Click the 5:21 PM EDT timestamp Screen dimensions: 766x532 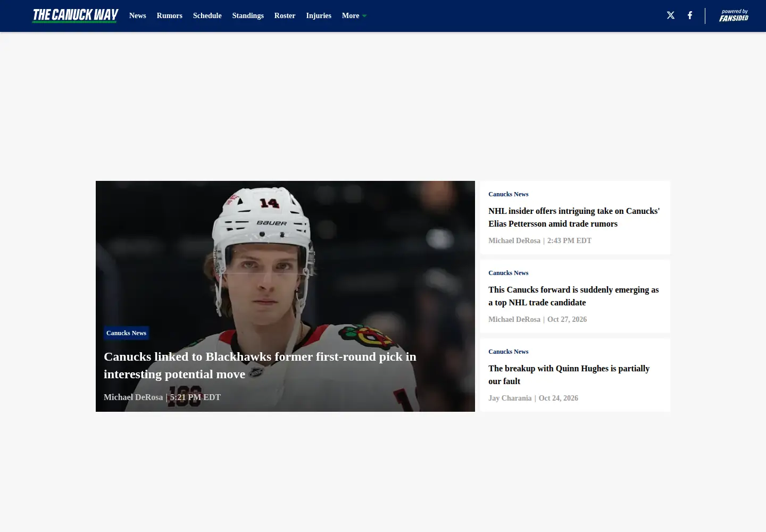click(x=195, y=397)
